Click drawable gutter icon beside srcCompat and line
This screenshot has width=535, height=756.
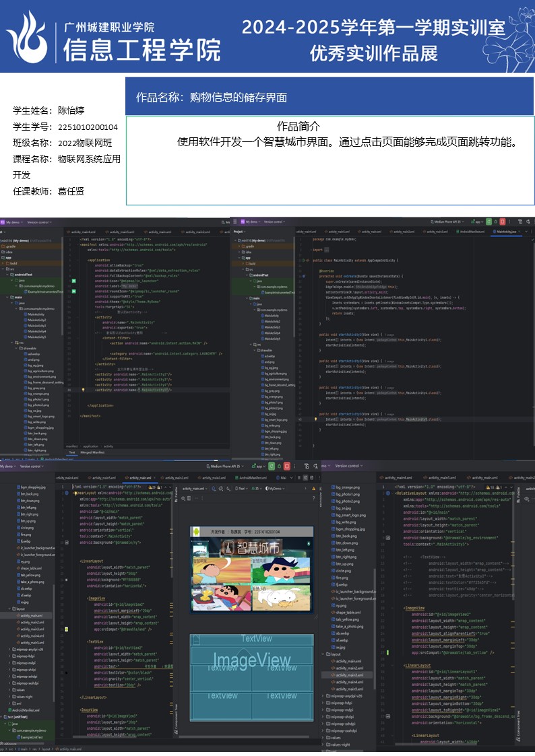point(65,629)
